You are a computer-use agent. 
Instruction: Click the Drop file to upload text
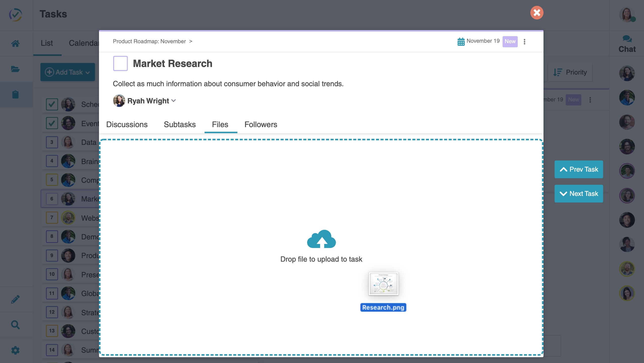pos(321,259)
